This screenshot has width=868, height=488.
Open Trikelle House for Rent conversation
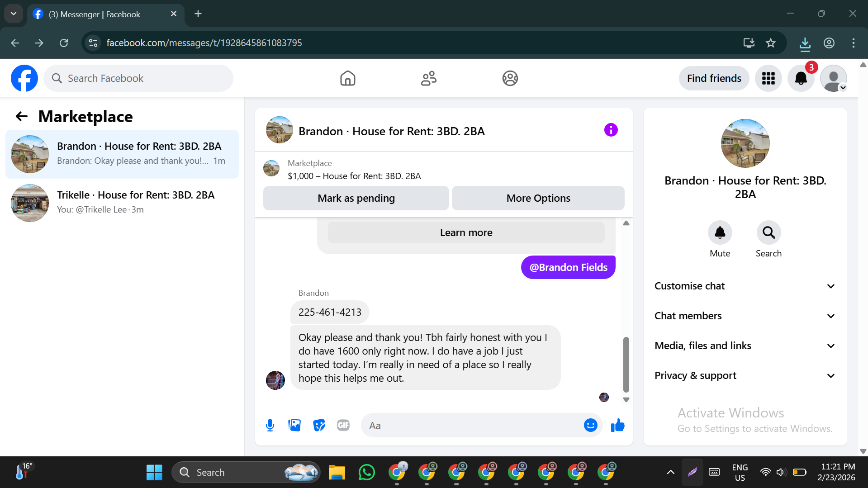pyautogui.click(x=122, y=203)
